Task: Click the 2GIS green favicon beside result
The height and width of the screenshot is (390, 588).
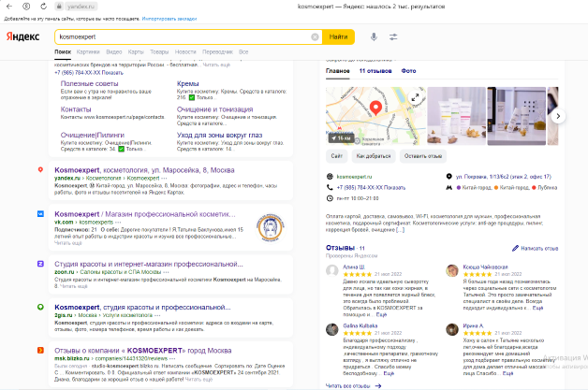Action: (40, 307)
